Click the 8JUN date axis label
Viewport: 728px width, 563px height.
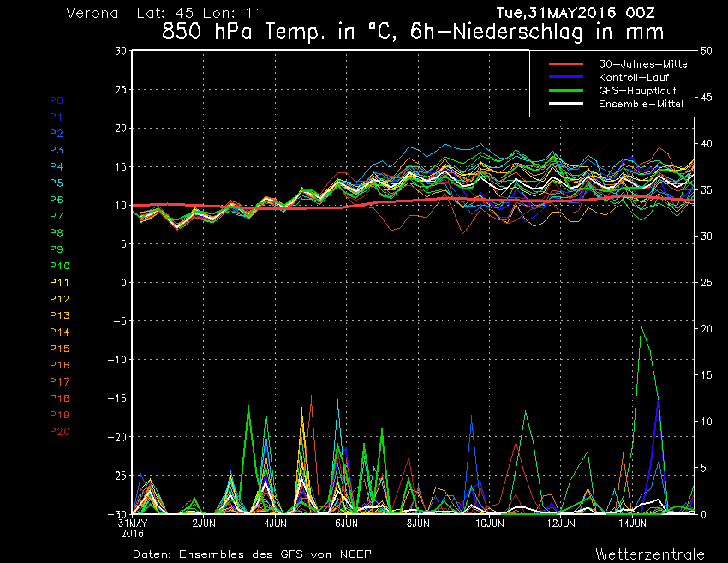click(418, 524)
